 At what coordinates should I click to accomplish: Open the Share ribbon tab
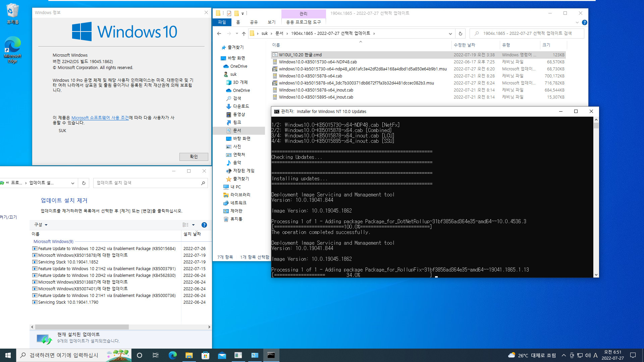(254, 22)
